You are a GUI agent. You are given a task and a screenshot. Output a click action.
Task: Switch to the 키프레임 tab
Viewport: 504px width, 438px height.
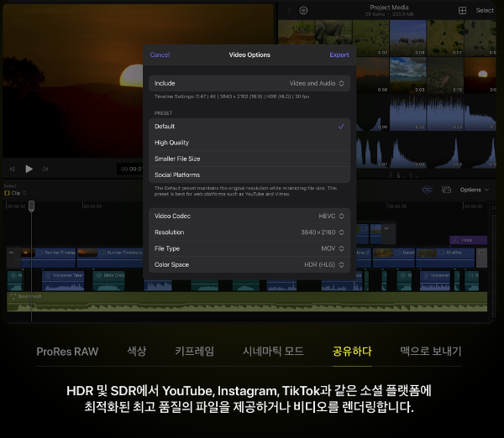195,351
